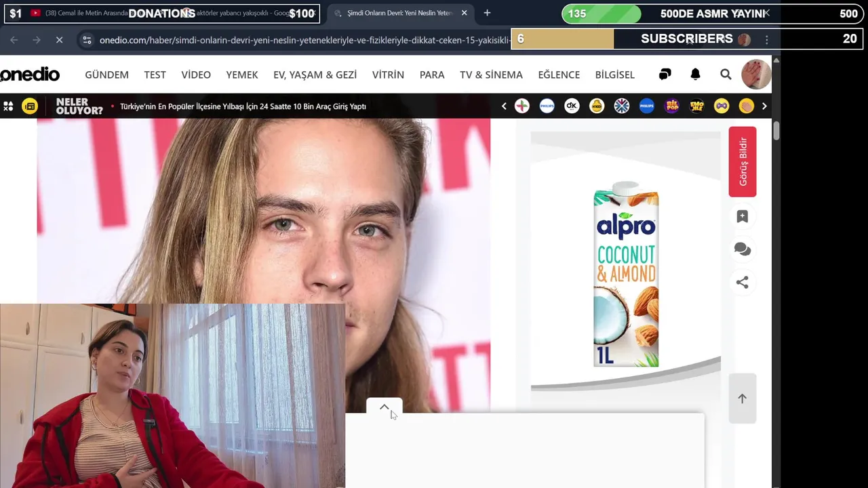Open the OK sponsor icon
Screen dimensions: 868x488
click(572, 106)
